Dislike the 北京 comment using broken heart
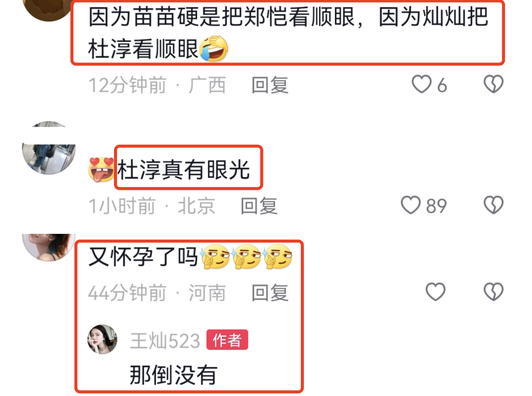This screenshot has height=396, width=532. [493, 205]
